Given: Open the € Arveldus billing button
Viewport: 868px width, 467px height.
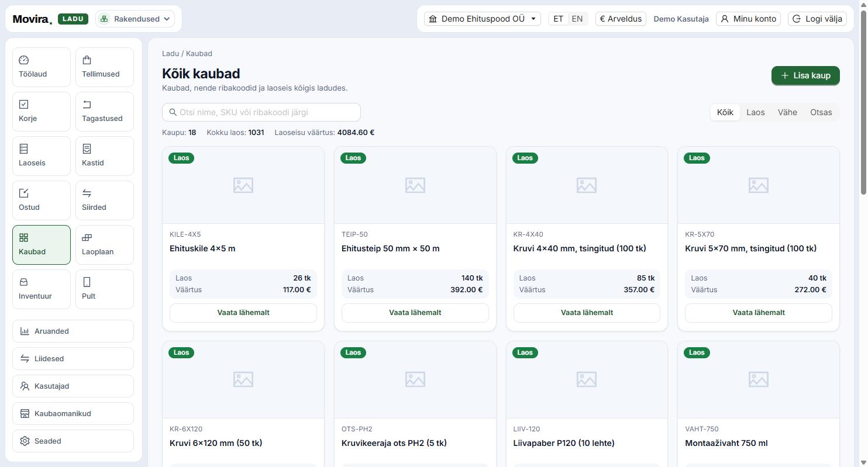Looking at the screenshot, I should tap(621, 19).
